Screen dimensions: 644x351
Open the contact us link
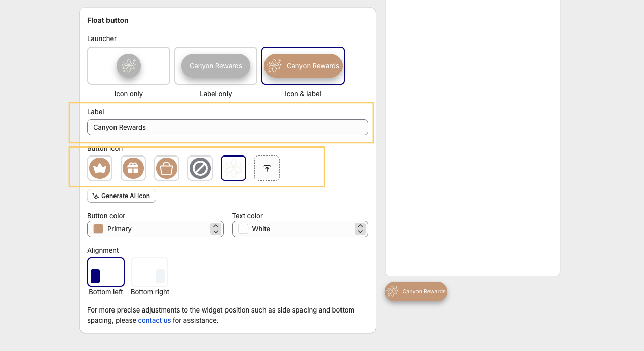(x=155, y=320)
